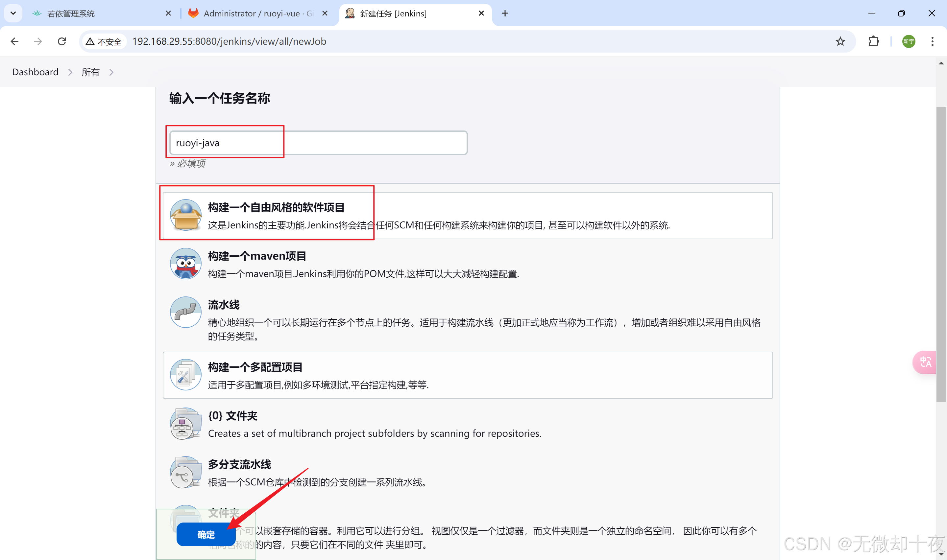
Task: Bookmark this page with star icon
Action: pos(840,41)
